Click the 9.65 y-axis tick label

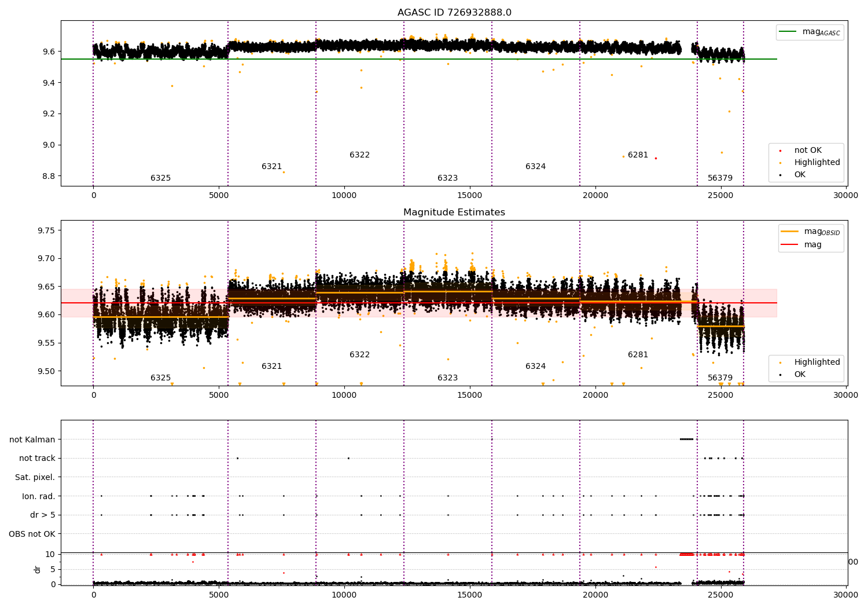[47, 287]
